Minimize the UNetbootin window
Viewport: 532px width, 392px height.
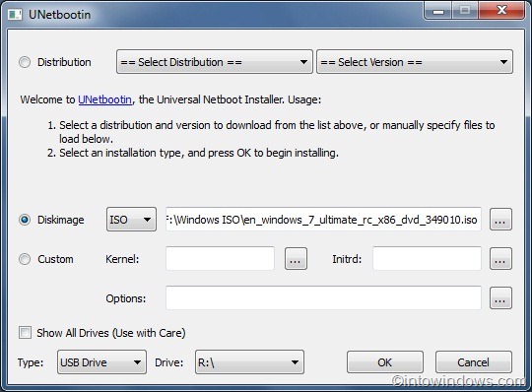click(x=438, y=11)
